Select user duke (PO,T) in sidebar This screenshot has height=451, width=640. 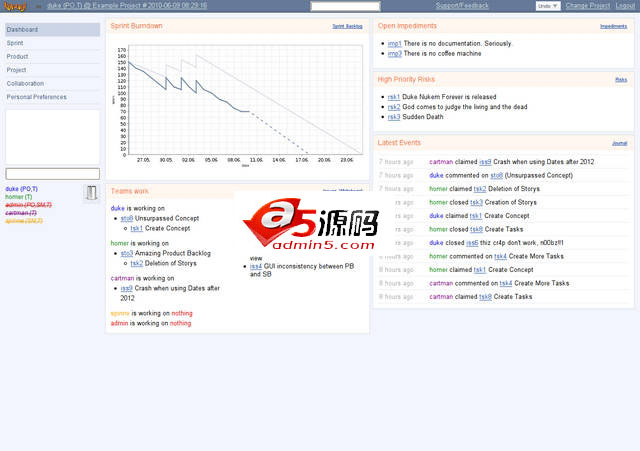point(21,189)
